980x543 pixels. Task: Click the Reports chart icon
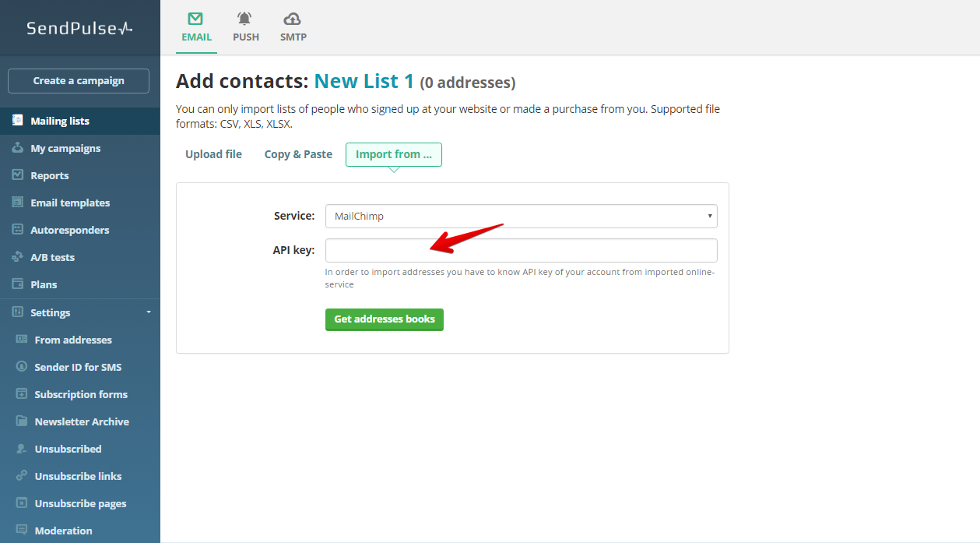[x=17, y=175]
